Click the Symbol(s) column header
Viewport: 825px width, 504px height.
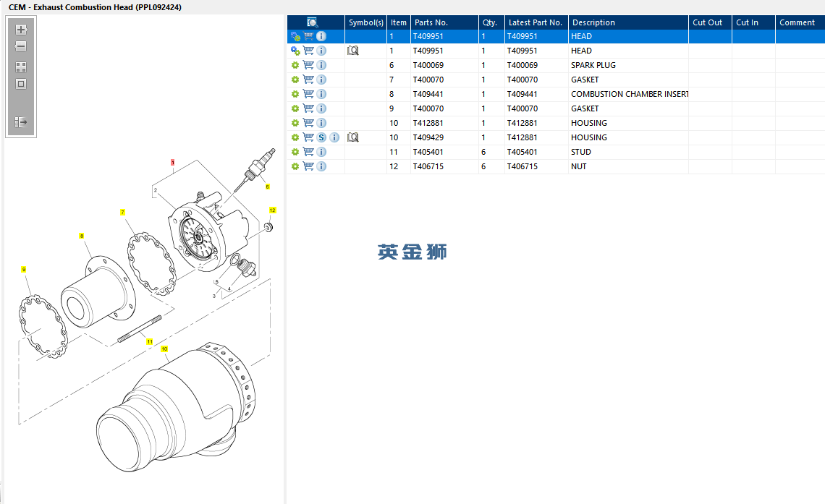tap(365, 22)
